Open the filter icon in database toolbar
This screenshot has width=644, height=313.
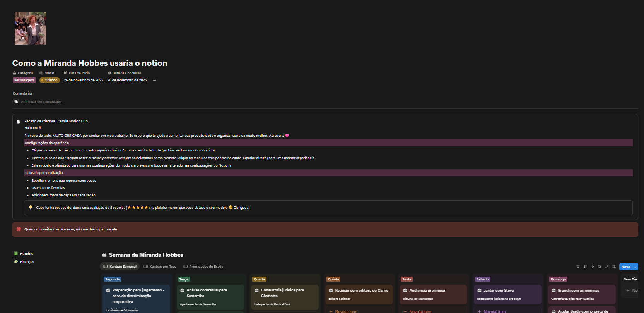[578, 267]
